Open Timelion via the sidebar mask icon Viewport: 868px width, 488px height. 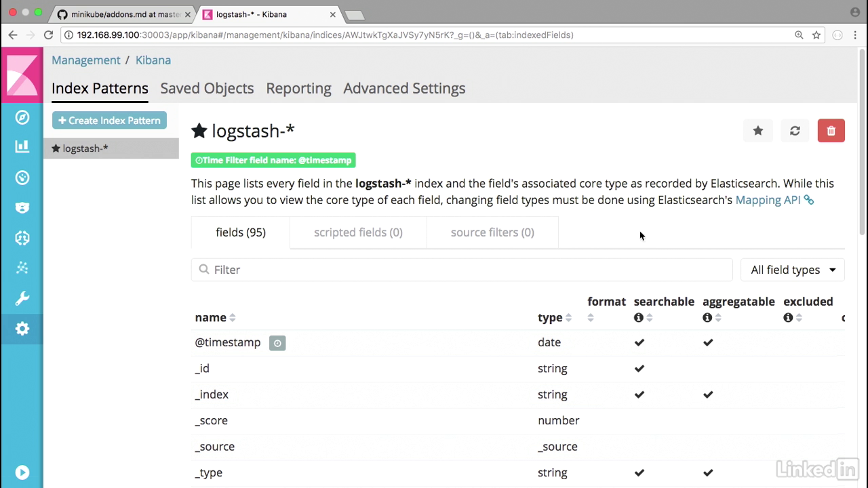(22, 207)
